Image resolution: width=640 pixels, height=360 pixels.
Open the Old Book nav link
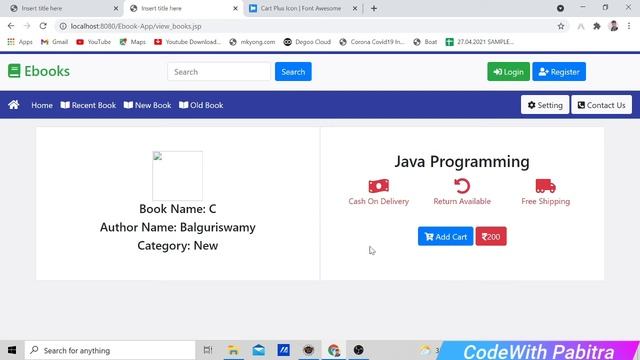pyautogui.click(x=201, y=105)
